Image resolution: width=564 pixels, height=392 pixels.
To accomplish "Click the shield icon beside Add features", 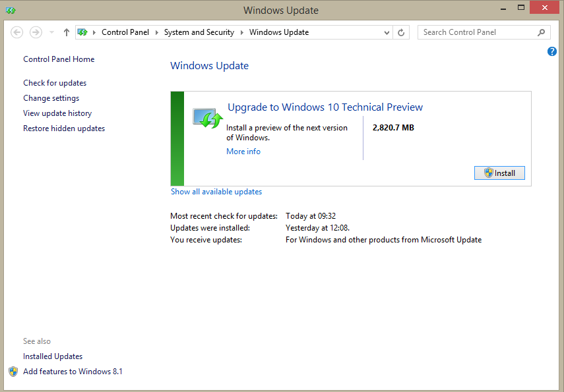I will pyautogui.click(x=13, y=372).
